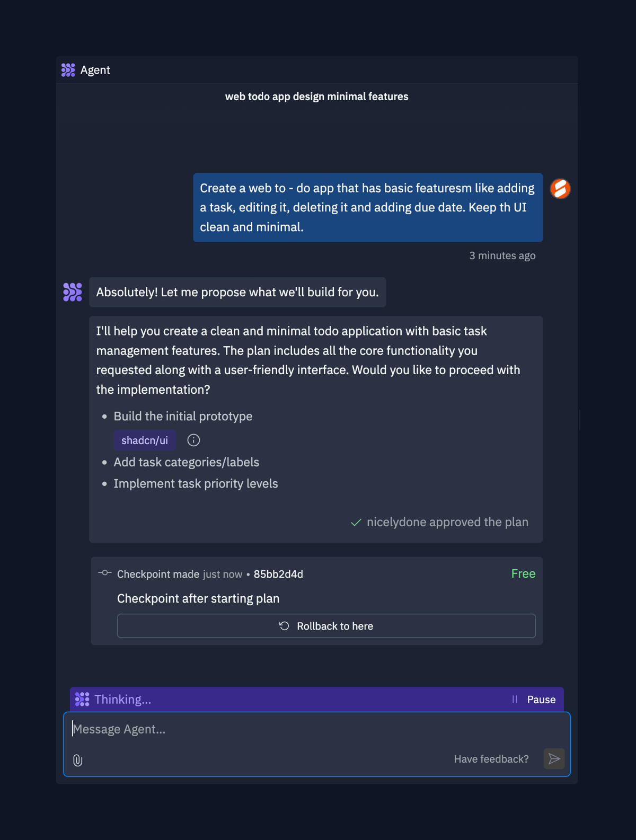Click the green checkmark beside nicelydone approved the plan

click(x=357, y=523)
